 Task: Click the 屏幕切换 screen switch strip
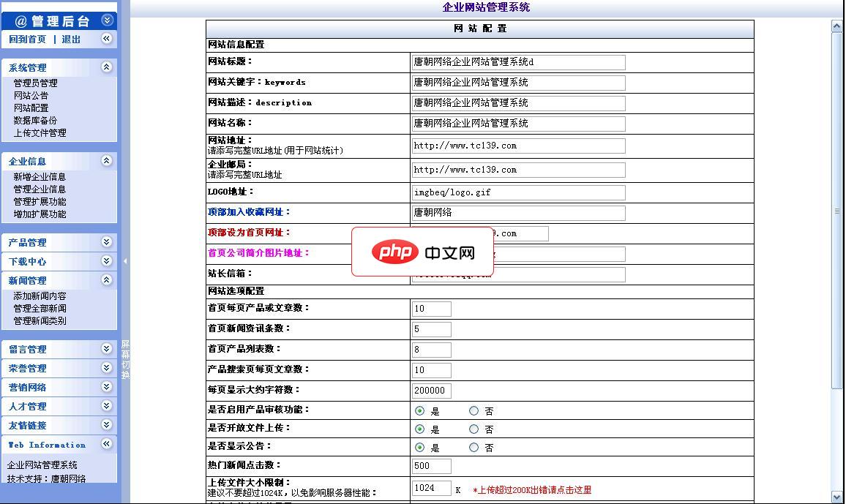click(x=125, y=359)
